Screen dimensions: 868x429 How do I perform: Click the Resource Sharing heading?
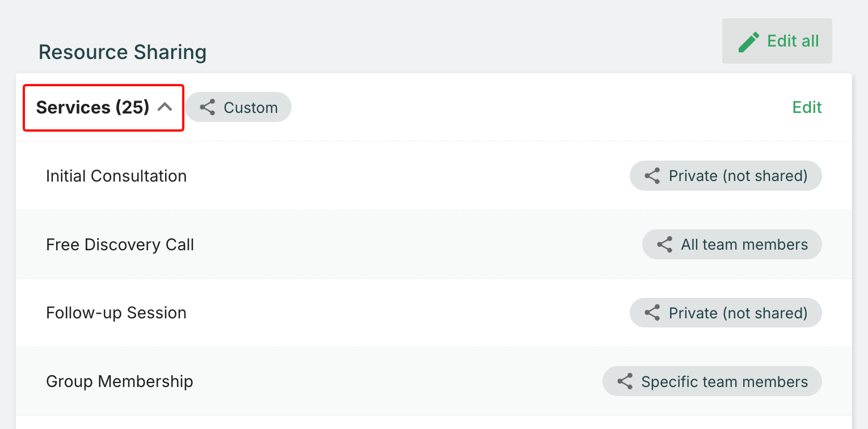[x=123, y=52]
